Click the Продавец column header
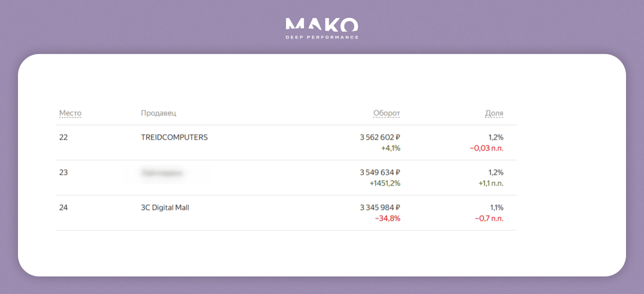Viewport: 644px width, 294px height. click(x=159, y=113)
